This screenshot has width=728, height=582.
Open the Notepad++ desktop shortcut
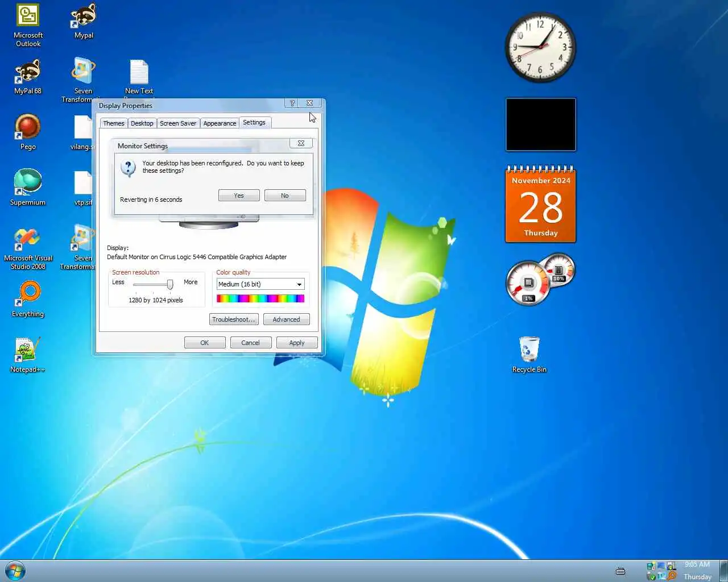click(x=28, y=355)
